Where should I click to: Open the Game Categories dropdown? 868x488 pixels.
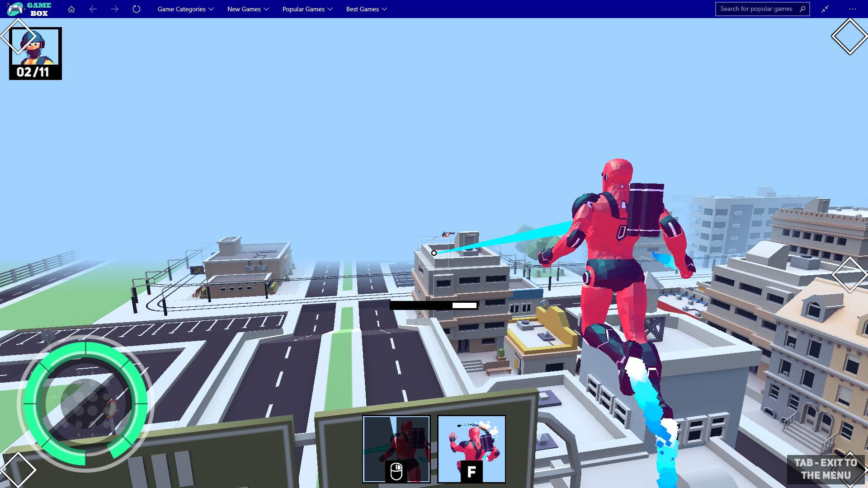(x=185, y=9)
